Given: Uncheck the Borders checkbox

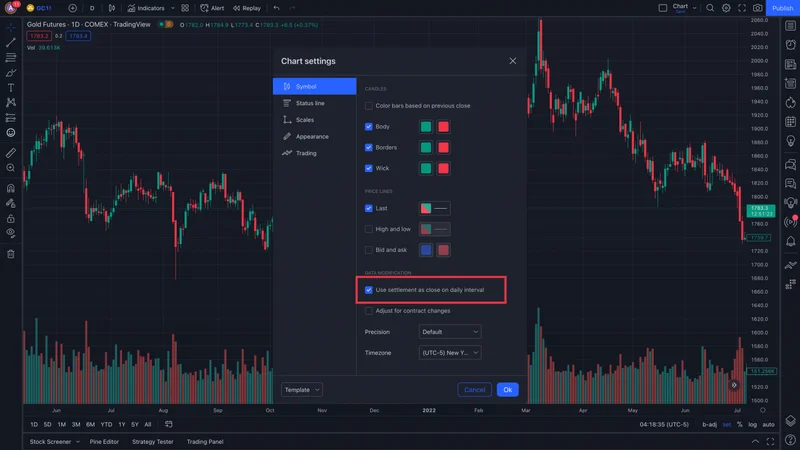Looking at the screenshot, I should (x=368, y=147).
